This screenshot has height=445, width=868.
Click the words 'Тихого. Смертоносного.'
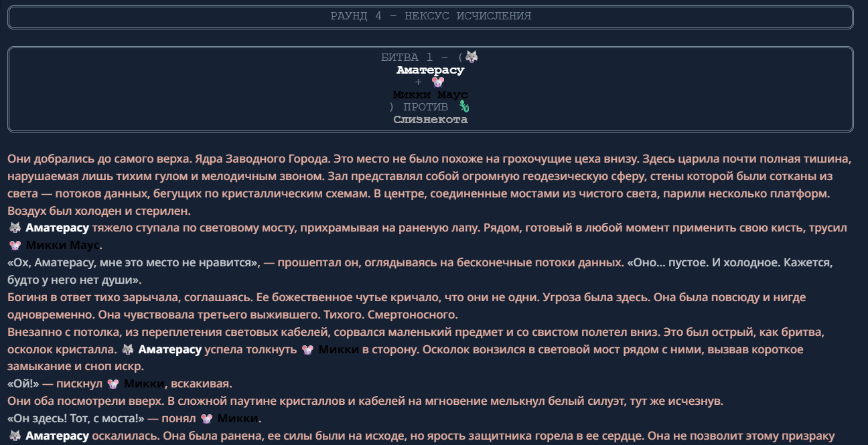click(392, 315)
